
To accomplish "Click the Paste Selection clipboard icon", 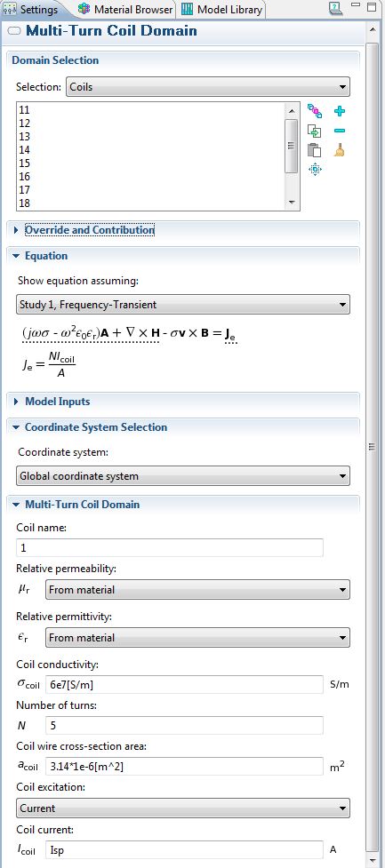I will point(315,150).
